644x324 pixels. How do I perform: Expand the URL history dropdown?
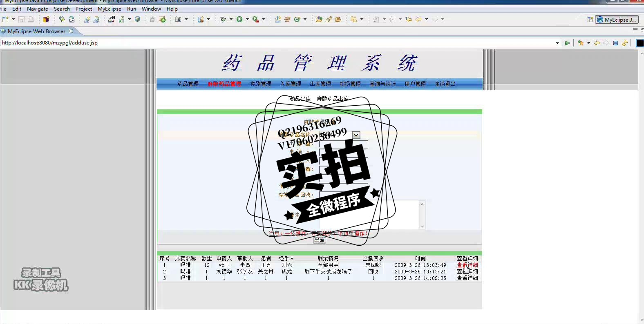pos(557,43)
